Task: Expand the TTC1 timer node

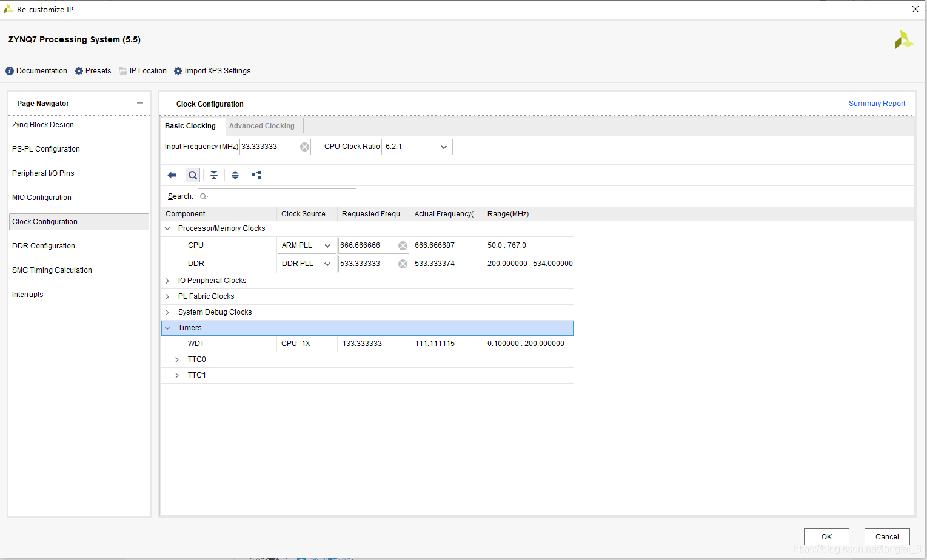Action: (177, 375)
